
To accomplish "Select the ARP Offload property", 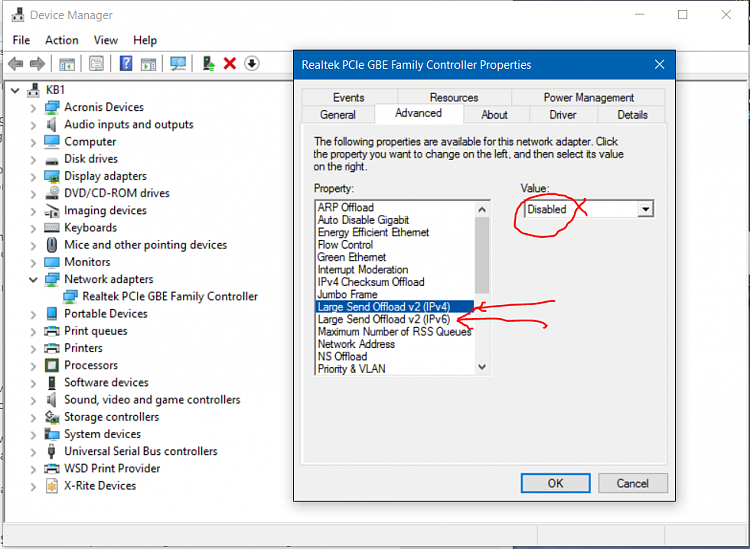I will (345, 207).
